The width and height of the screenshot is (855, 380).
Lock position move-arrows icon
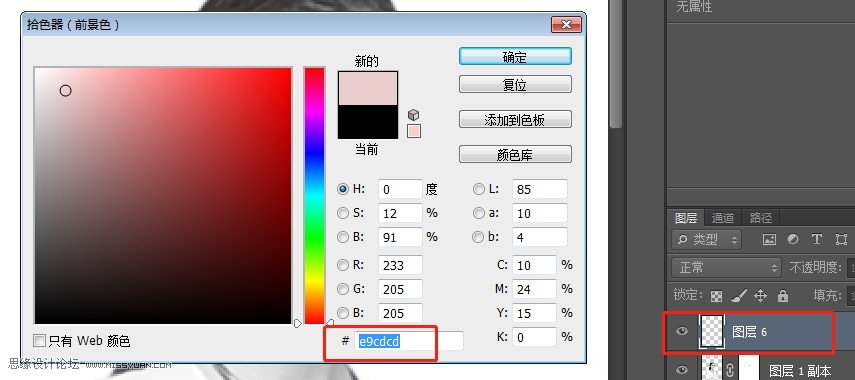tap(760, 295)
